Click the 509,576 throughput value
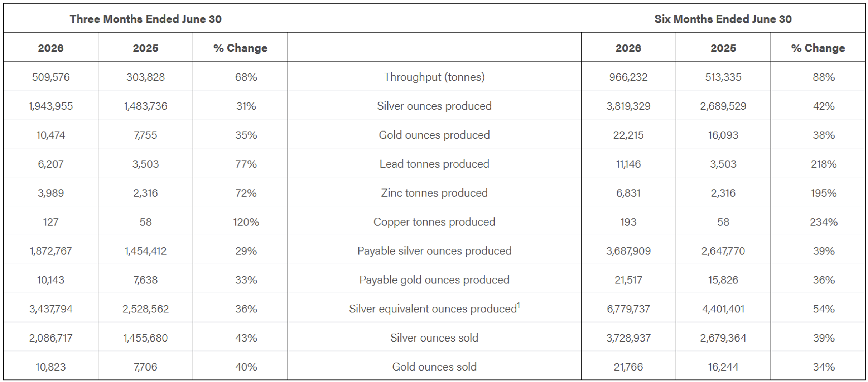 pyautogui.click(x=51, y=77)
